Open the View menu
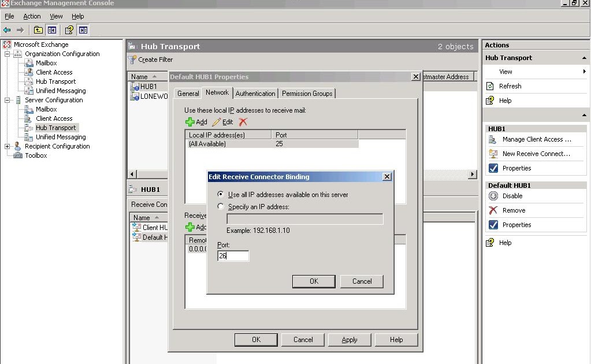This screenshot has height=364, width=591. (56, 16)
